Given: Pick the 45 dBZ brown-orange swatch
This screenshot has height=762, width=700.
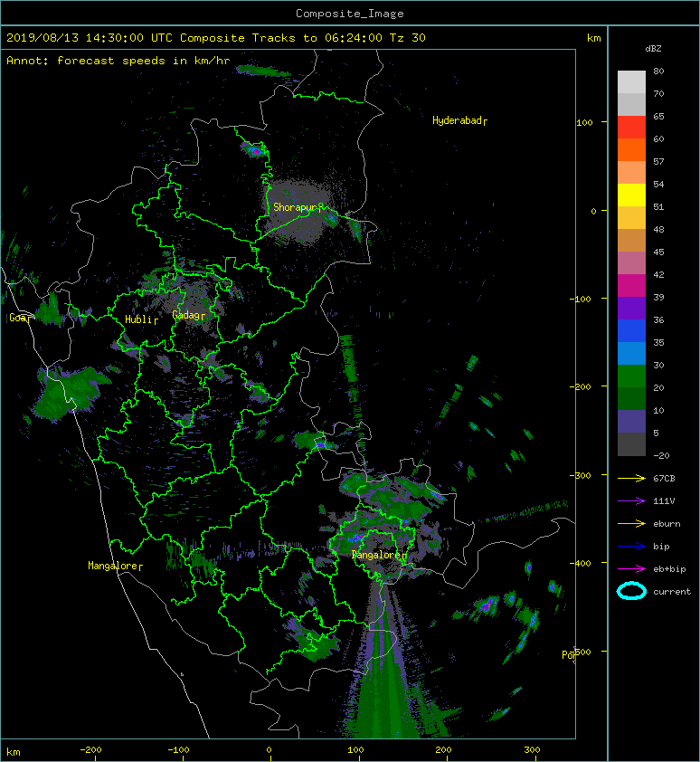Looking at the screenshot, I should (631, 240).
